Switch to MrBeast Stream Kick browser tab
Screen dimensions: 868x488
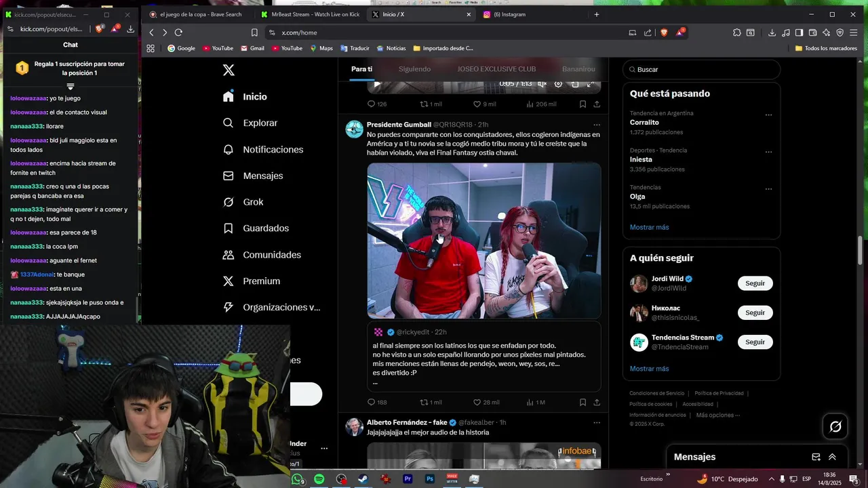[x=310, y=14]
